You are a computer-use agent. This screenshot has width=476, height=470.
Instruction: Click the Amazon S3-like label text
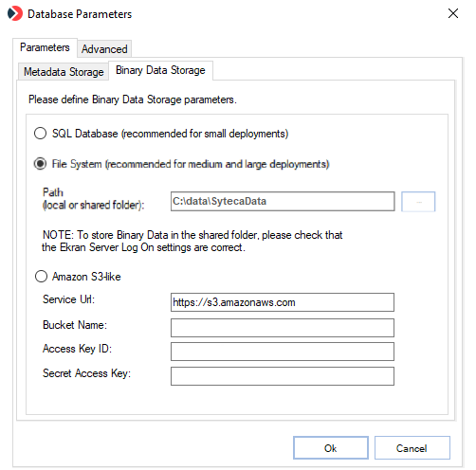click(86, 277)
